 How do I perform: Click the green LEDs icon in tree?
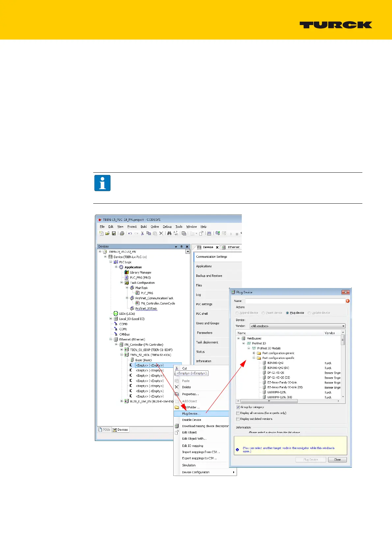coord(116,313)
